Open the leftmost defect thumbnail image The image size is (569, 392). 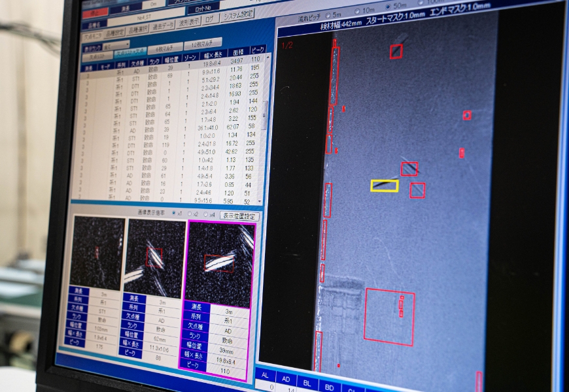tap(97, 253)
